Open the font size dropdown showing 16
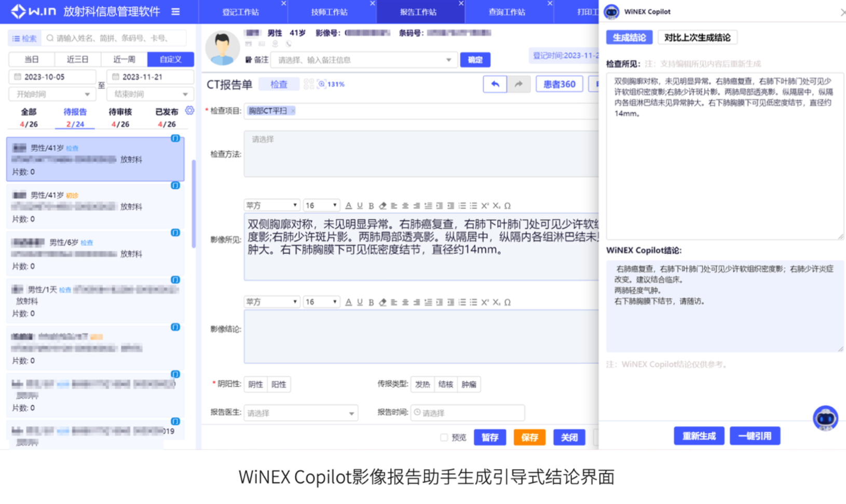The height and width of the screenshot is (504, 846). [321, 205]
